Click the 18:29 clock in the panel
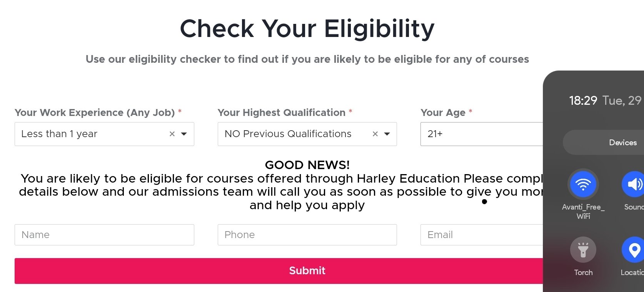 pyautogui.click(x=583, y=101)
